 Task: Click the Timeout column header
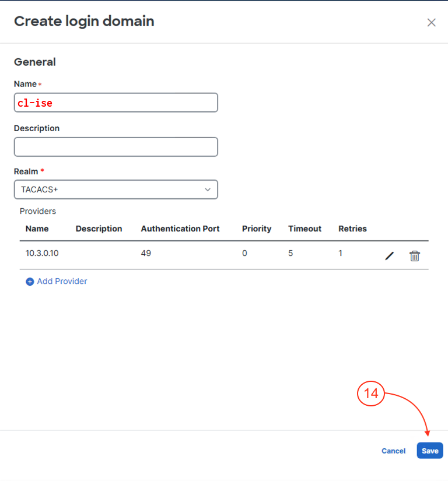[x=304, y=229]
